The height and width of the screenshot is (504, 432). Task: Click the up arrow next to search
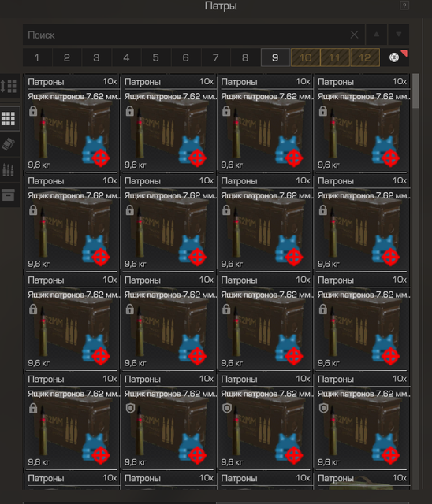coord(376,35)
